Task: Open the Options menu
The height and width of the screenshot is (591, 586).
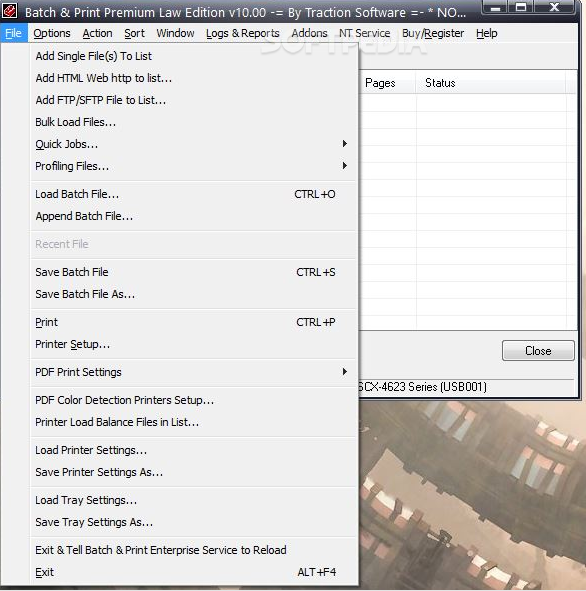Action: click(x=52, y=33)
